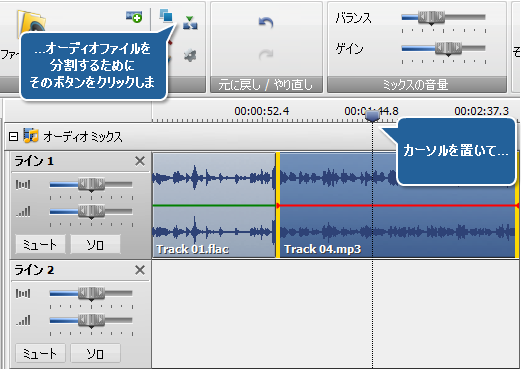This screenshot has width=521, height=370.
Task: Select the Track 04.mp3 clip on the timeline
Action: [398, 205]
